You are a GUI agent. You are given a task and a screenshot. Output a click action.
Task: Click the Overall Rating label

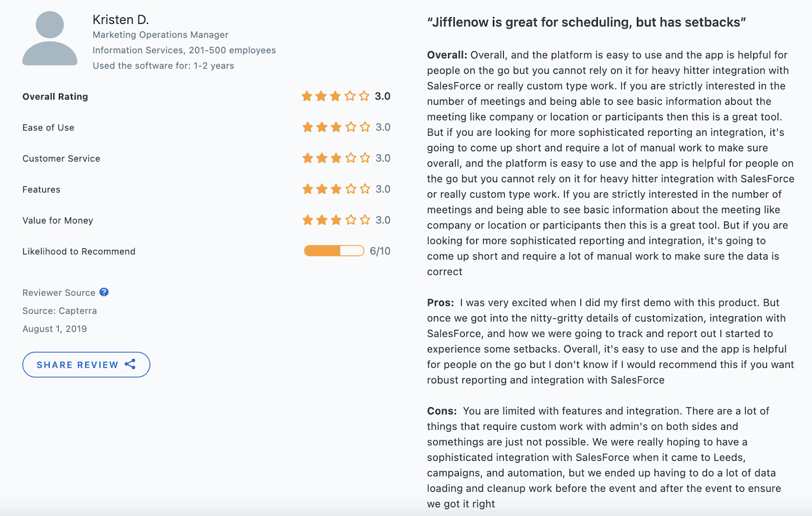coord(55,96)
